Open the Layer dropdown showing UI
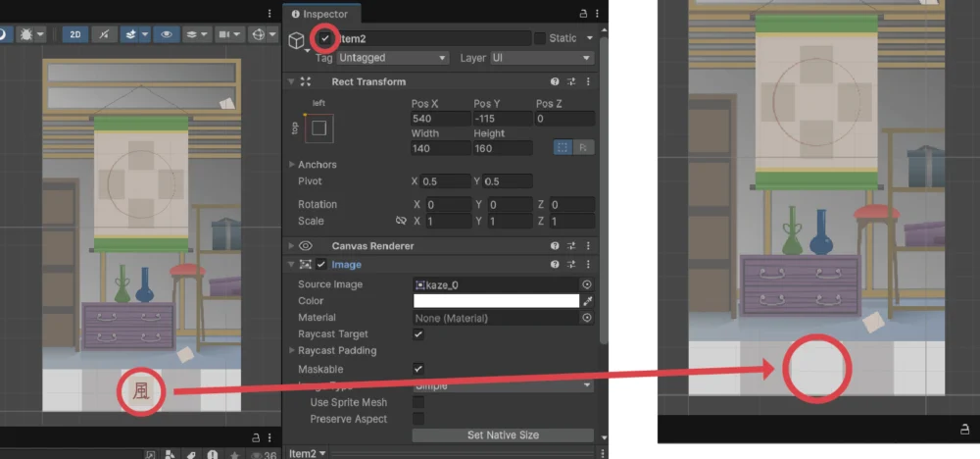Image resolution: width=980 pixels, height=459 pixels. coord(541,58)
